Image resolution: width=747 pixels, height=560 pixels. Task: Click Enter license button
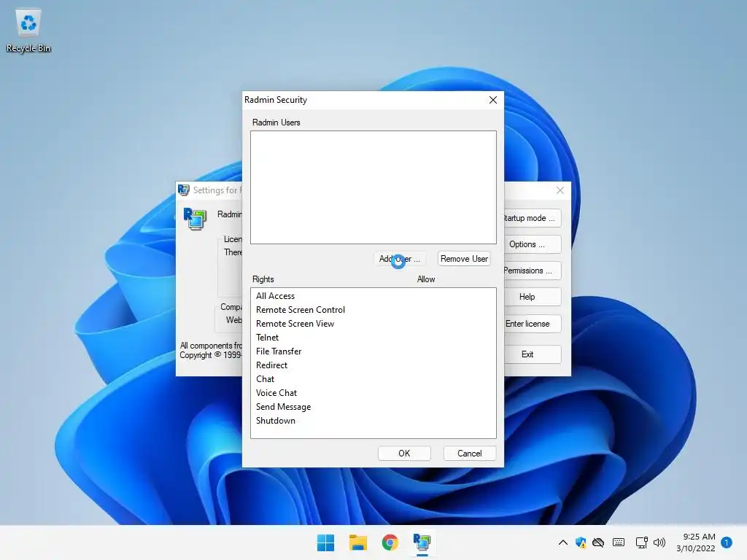532,324
